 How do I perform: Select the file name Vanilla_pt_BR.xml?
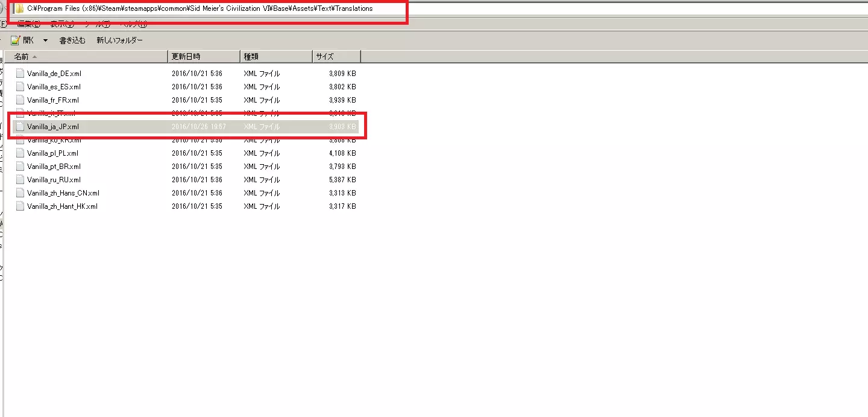54,166
